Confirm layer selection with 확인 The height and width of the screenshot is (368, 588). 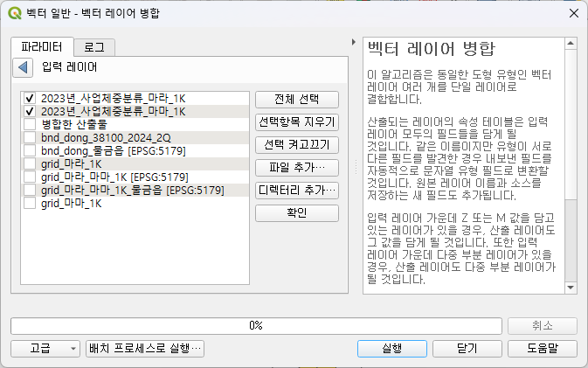pyautogui.click(x=297, y=213)
